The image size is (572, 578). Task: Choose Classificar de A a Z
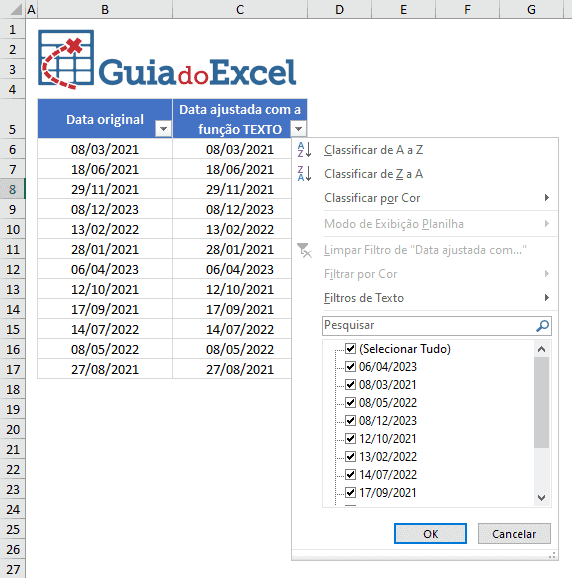pyautogui.click(x=373, y=150)
